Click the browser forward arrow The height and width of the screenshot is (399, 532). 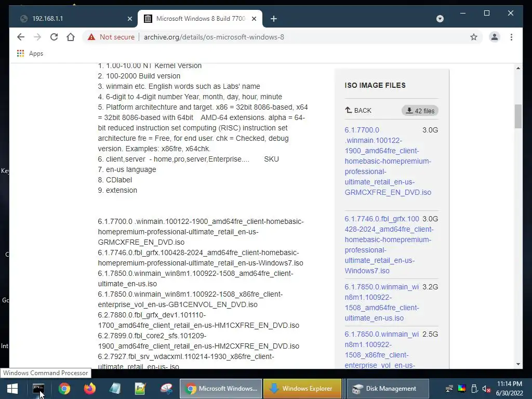click(x=37, y=37)
